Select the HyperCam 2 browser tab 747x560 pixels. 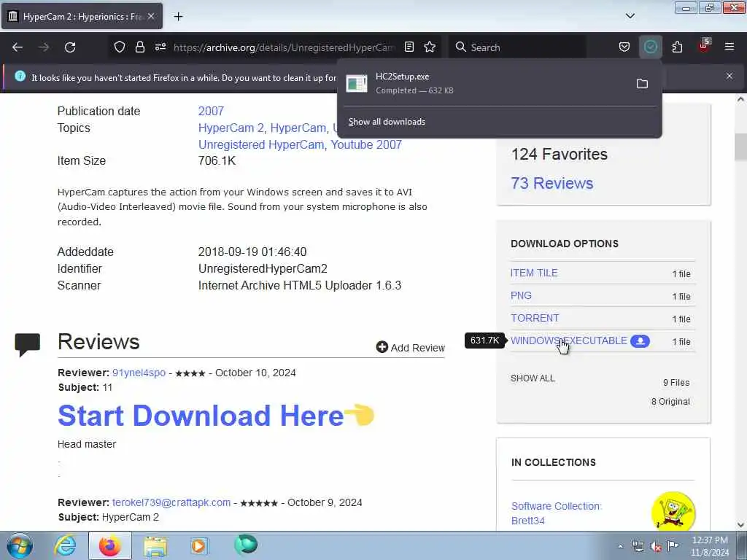tap(82, 16)
